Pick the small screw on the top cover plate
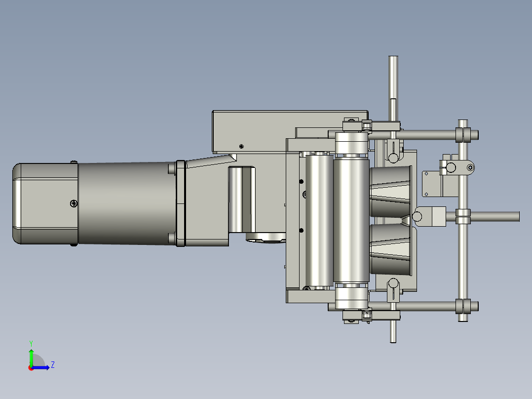The height and width of the screenshot is (399, 532). coord(241,146)
